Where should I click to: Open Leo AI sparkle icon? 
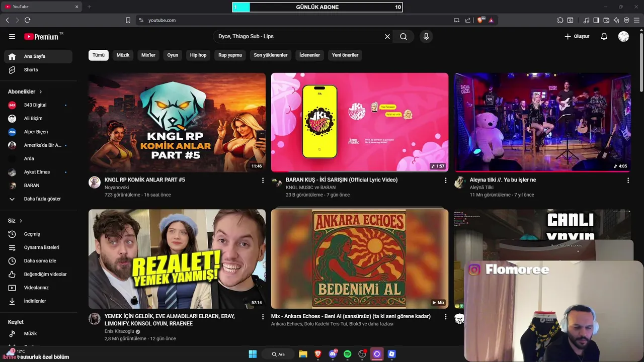click(616, 20)
